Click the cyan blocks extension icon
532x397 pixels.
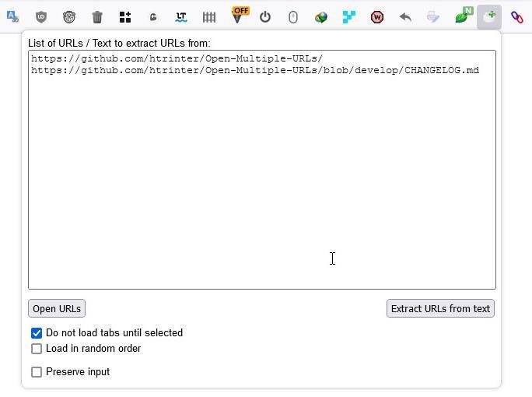(x=348, y=17)
